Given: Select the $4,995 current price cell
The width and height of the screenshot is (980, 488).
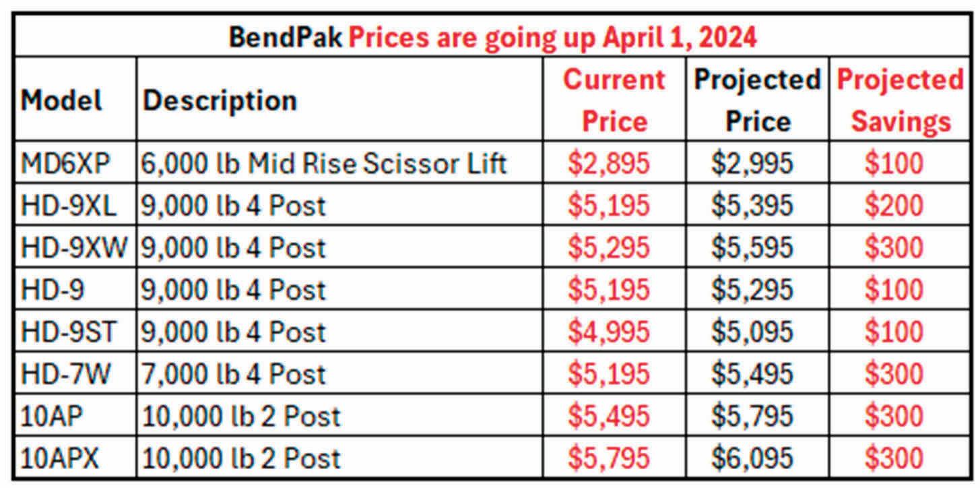Looking at the screenshot, I should [609, 332].
